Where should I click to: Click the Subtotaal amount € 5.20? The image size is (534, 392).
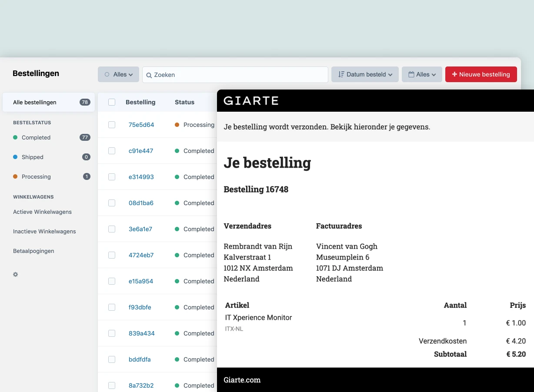pyautogui.click(x=516, y=354)
